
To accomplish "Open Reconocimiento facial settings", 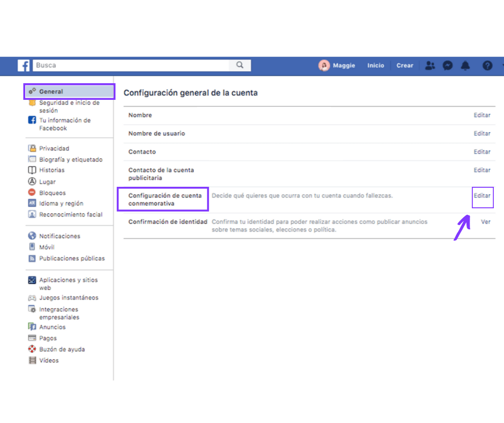I will click(71, 214).
